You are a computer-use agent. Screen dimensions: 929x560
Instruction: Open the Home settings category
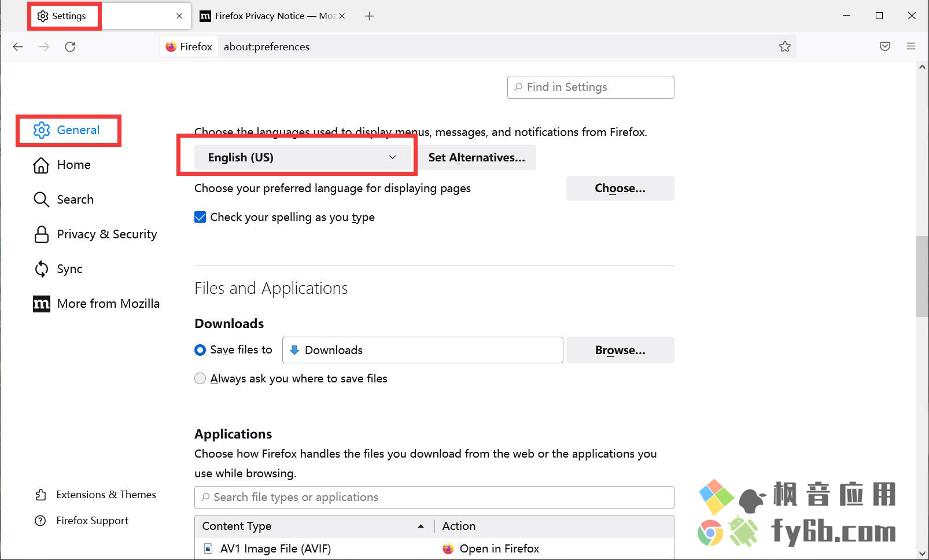pos(62,165)
